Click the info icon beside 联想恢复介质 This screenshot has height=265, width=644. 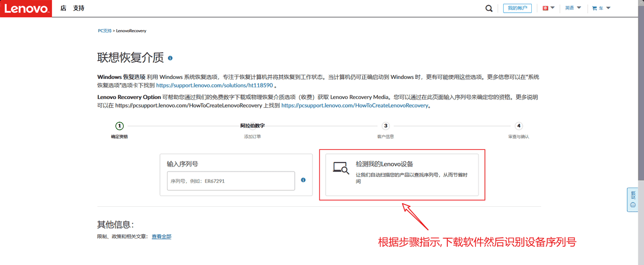pos(170,58)
